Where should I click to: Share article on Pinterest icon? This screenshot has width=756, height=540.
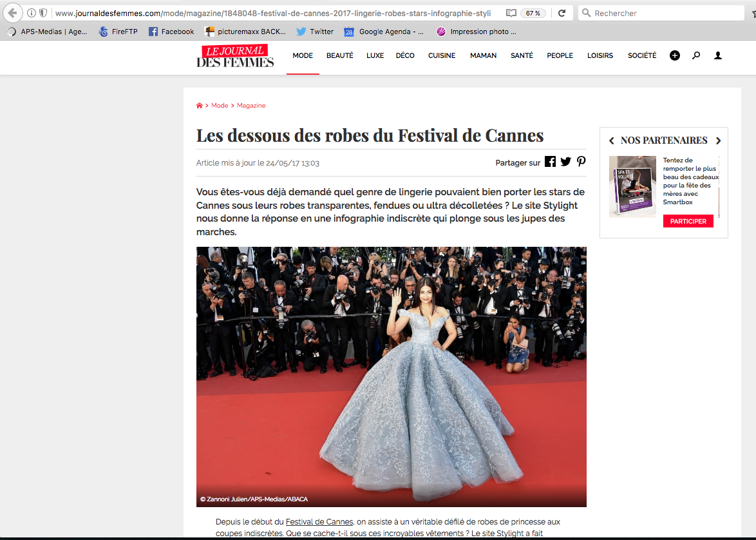coord(581,162)
